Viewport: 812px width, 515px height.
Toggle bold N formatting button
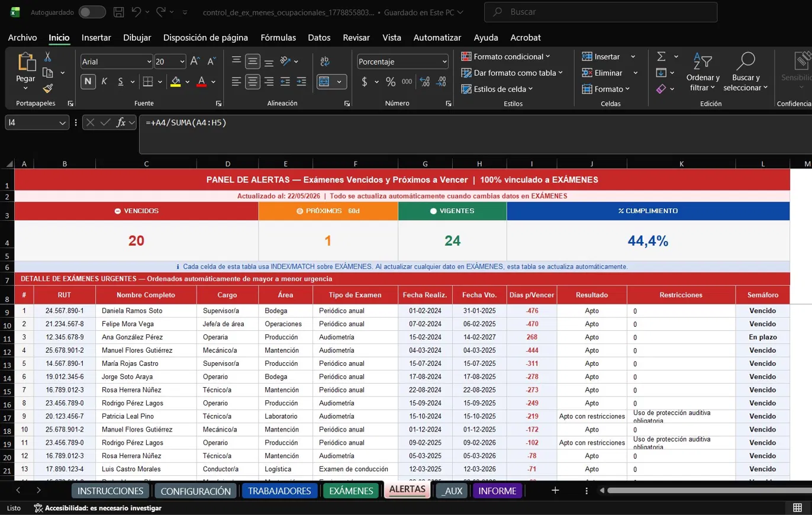[88, 82]
